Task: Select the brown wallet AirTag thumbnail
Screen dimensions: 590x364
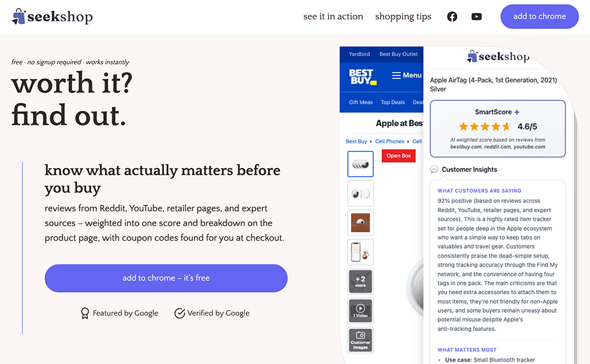Action: point(360,223)
